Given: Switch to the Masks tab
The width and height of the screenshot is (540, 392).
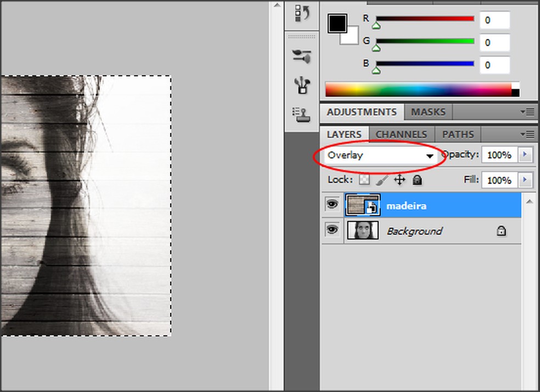Looking at the screenshot, I should click(x=428, y=112).
